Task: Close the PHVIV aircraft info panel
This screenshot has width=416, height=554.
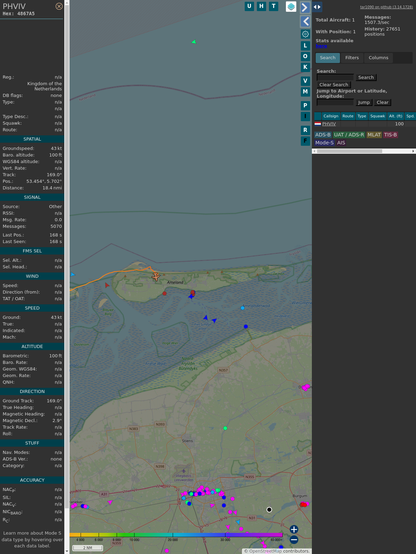Action: [x=59, y=6]
